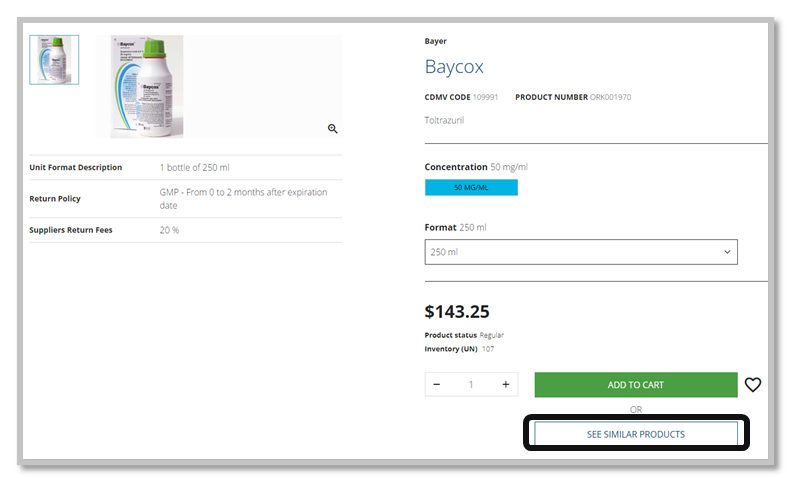Click the Unit Format Description row

[185, 167]
